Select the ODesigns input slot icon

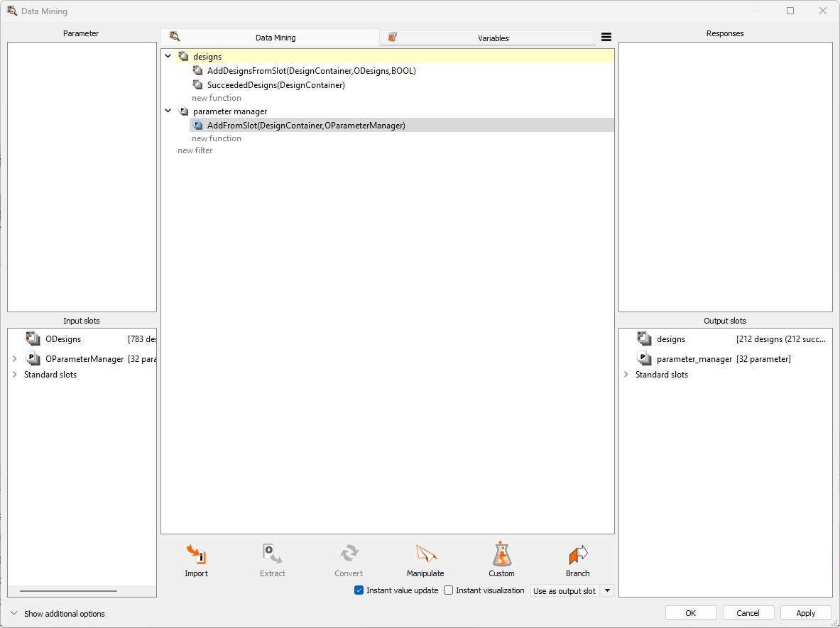(33, 339)
